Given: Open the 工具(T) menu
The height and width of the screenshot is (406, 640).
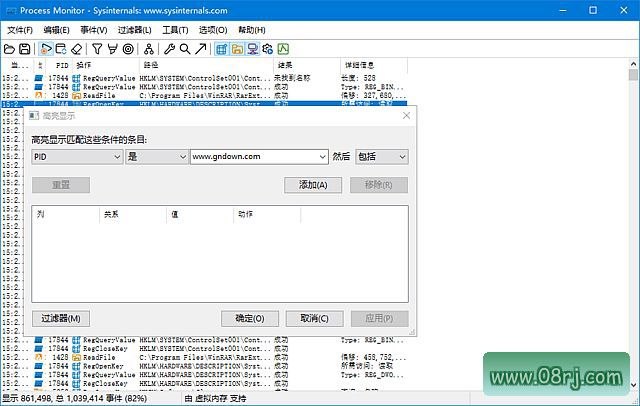Looking at the screenshot, I should [x=175, y=30].
